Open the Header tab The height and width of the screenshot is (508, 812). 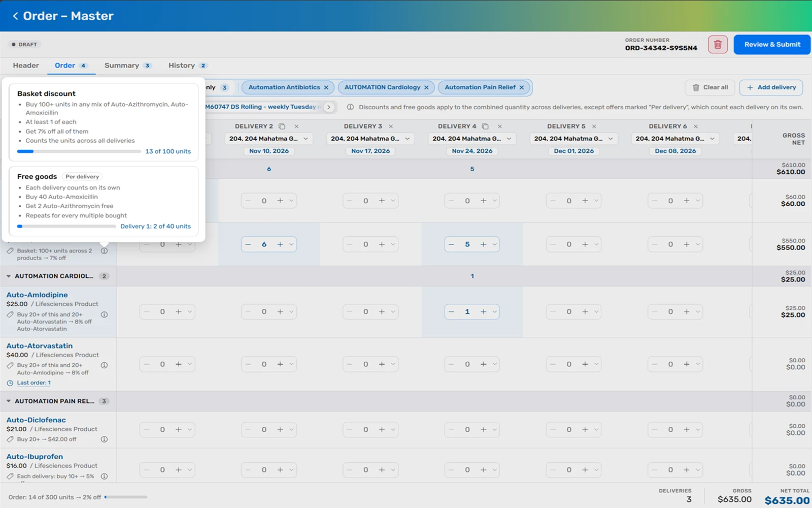point(26,66)
